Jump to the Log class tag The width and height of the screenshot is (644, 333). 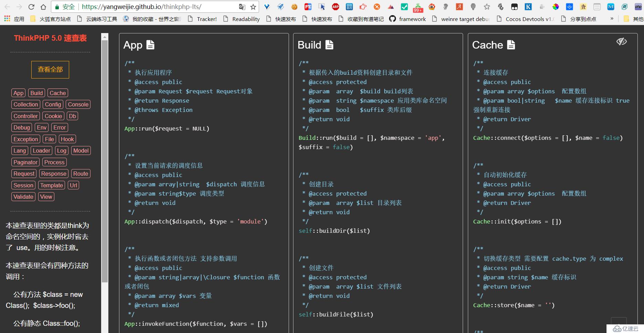click(62, 150)
